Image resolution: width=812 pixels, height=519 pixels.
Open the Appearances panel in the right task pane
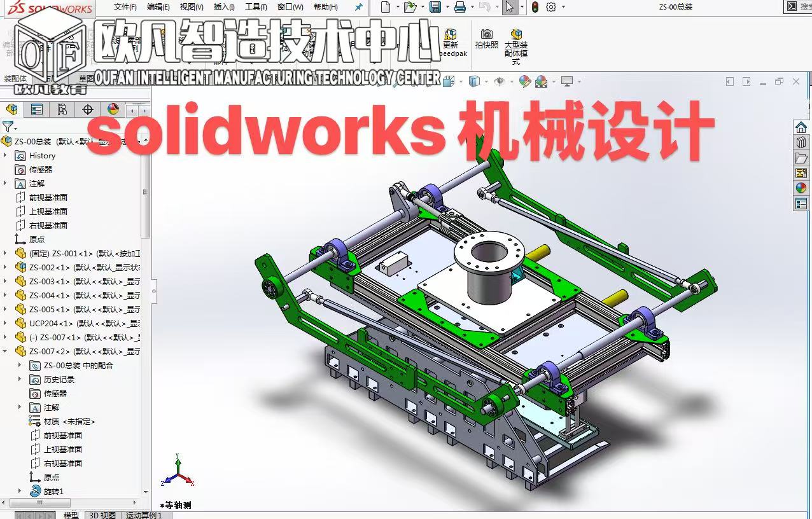pyautogui.click(x=801, y=188)
